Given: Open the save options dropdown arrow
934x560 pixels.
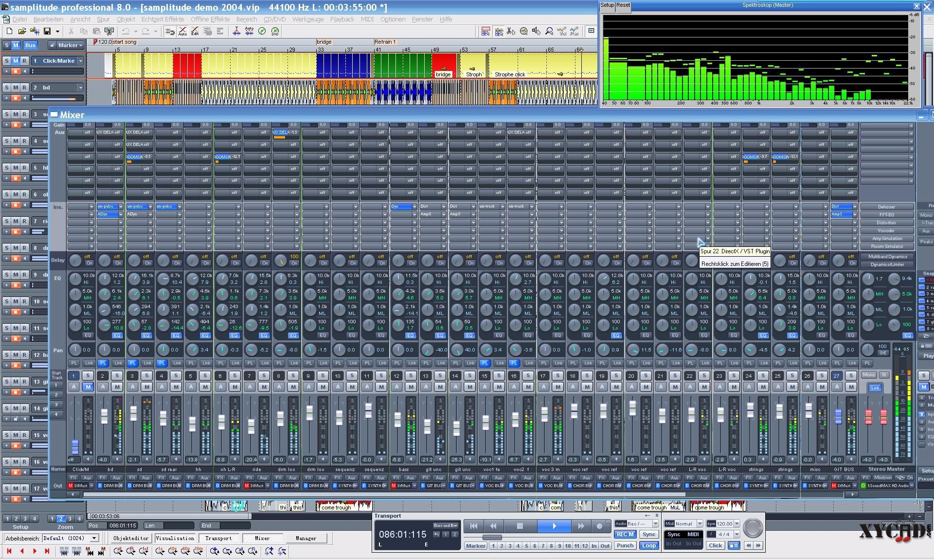Looking at the screenshot, I should pyautogui.click(x=57, y=32).
